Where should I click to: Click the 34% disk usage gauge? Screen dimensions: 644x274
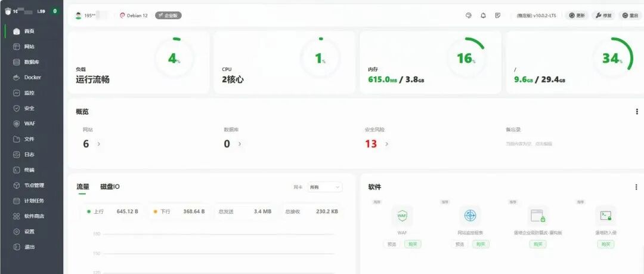(612, 59)
